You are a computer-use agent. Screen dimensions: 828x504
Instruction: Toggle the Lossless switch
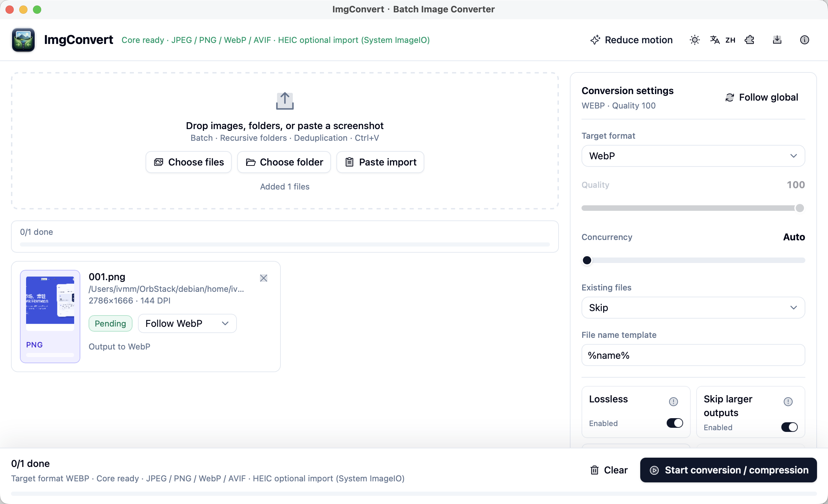click(675, 423)
